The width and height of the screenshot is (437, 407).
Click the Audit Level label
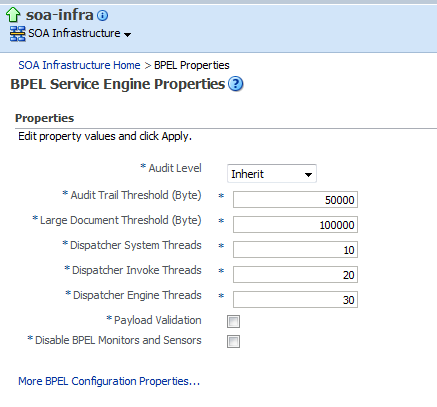(x=175, y=168)
